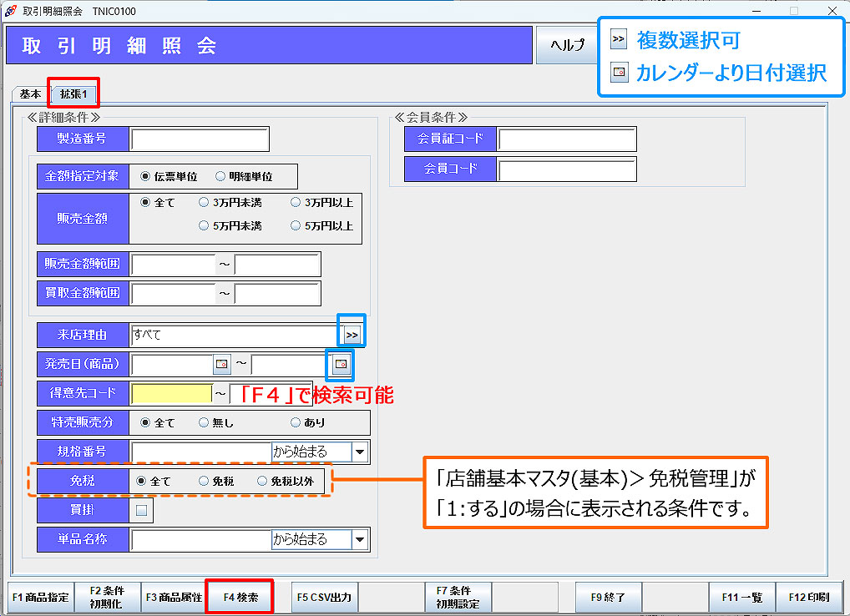The height and width of the screenshot is (616, 850).
Task: Focus the 製造番号 input field
Action: [200, 139]
